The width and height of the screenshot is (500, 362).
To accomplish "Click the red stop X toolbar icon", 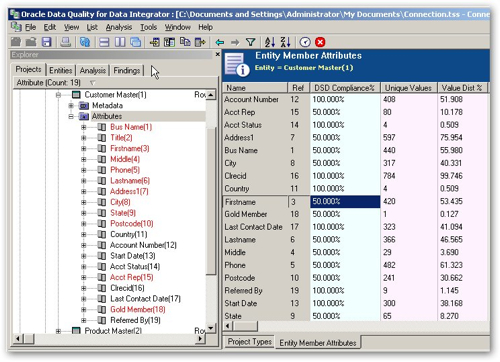I will (320, 42).
